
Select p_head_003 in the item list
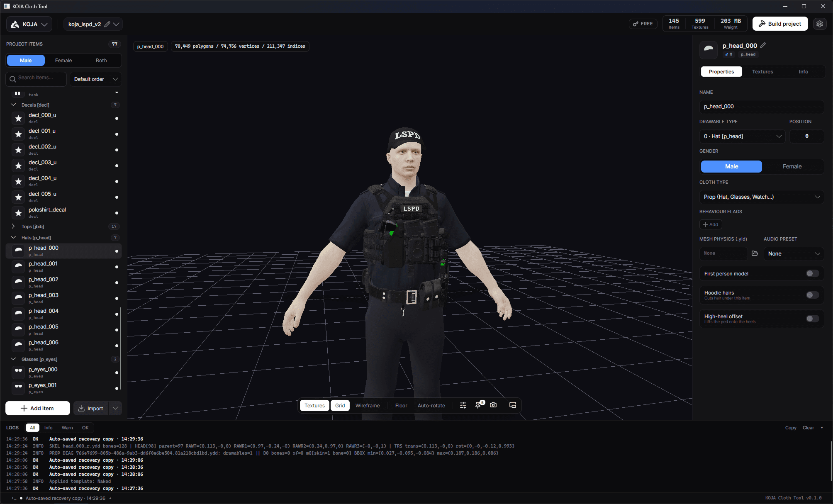click(x=63, y=298)
